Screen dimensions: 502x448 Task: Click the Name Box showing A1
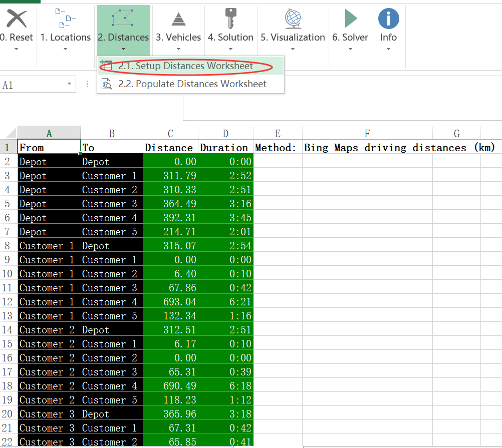[x=33, y=85]
